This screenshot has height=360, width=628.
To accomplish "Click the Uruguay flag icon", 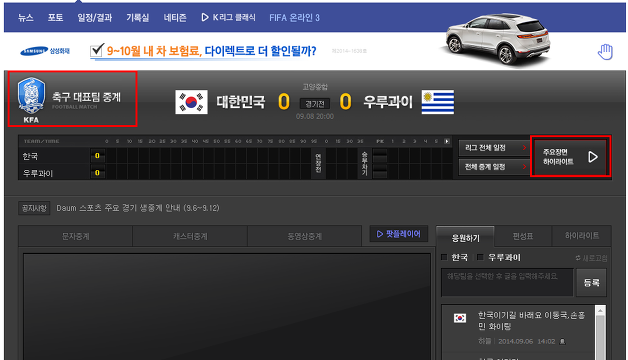I will pyautogui.click(x=437, y=102).
